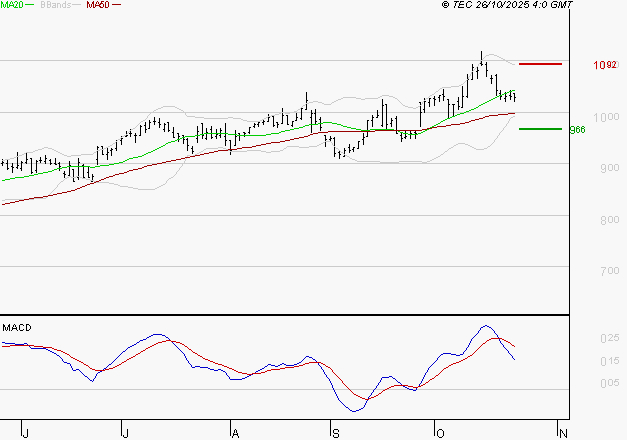The width and height of the screenshot is (627, 440).
Task: Select the red resistance level line marker
Action: click(x=540, y=64)
